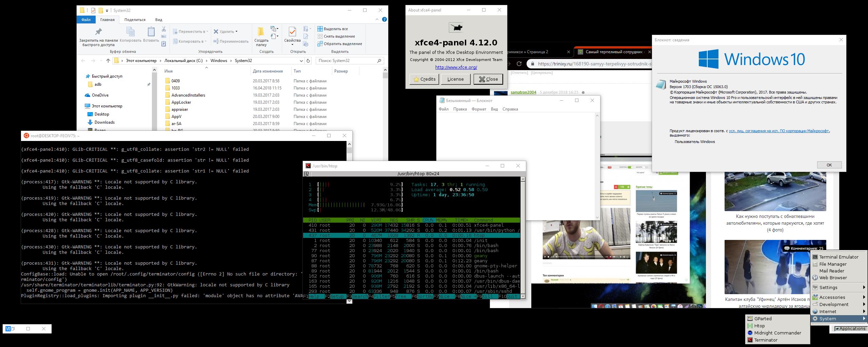
Task: Launch Htop from System submenu
Action: 777,326
